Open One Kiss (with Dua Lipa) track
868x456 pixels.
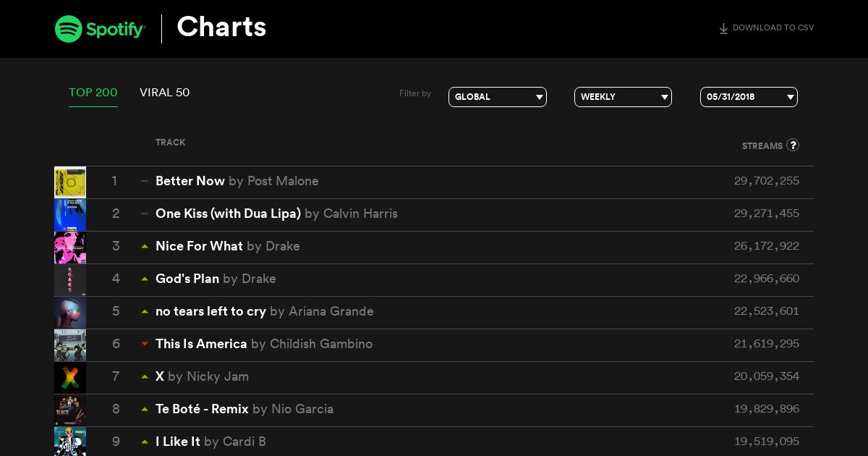click(x=228, y=214)
